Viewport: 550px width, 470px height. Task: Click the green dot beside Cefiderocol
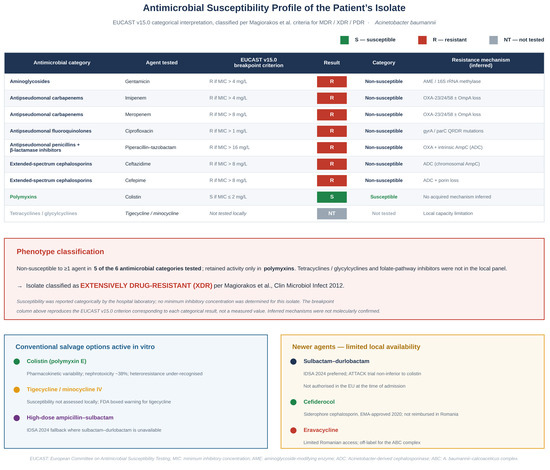coord(293,402)
